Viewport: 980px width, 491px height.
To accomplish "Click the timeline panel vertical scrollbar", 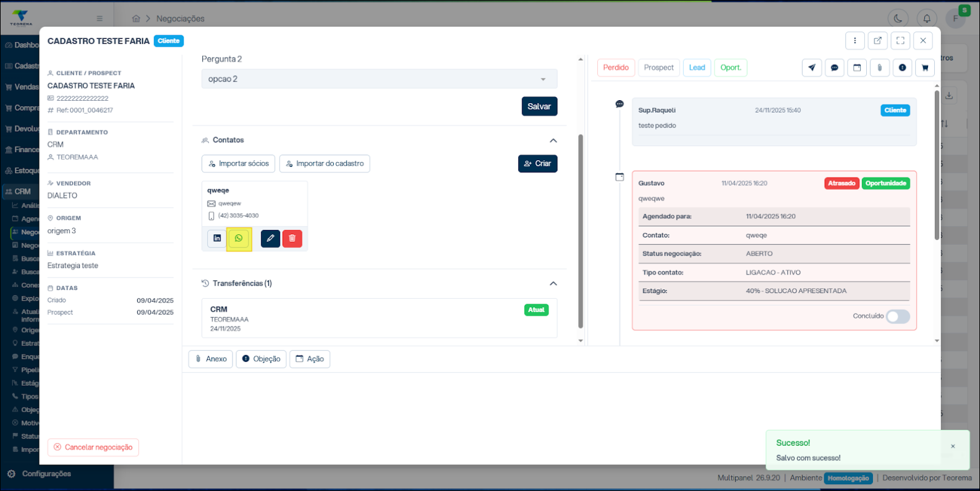I will [937, 165].
